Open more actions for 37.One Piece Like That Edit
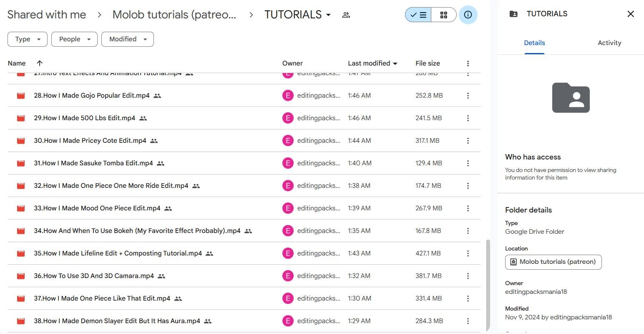Image resolution: width=644 pixels, height=334 pixels. tap(468, 299)
